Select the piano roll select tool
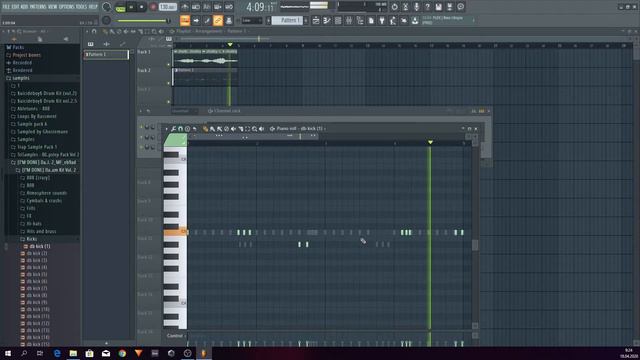Image resolution: width=640 pixels, height=360 pixels. pos(247,129)
